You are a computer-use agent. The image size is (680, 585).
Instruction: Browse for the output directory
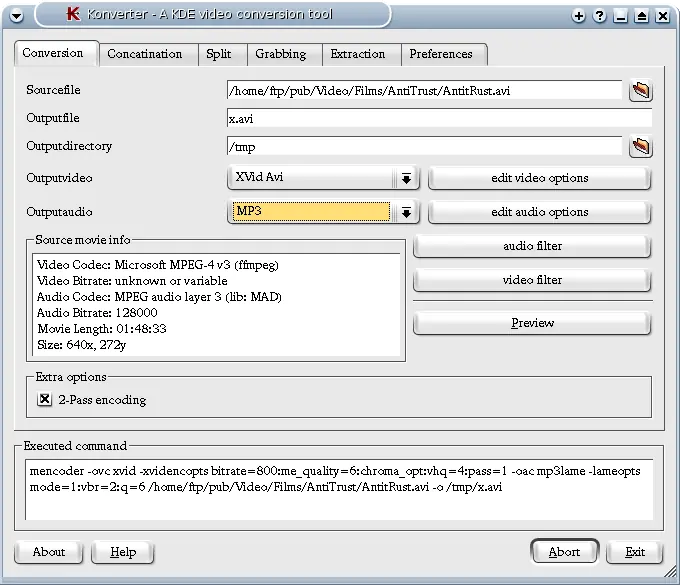641,147
